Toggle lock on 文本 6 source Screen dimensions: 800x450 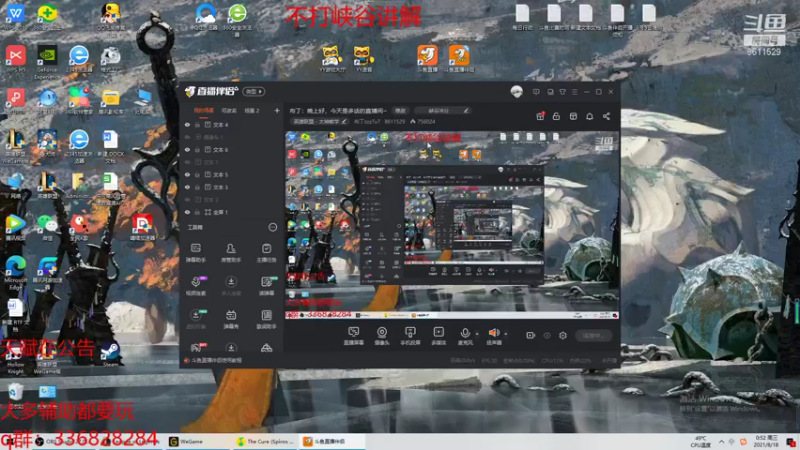coord(197,149)
